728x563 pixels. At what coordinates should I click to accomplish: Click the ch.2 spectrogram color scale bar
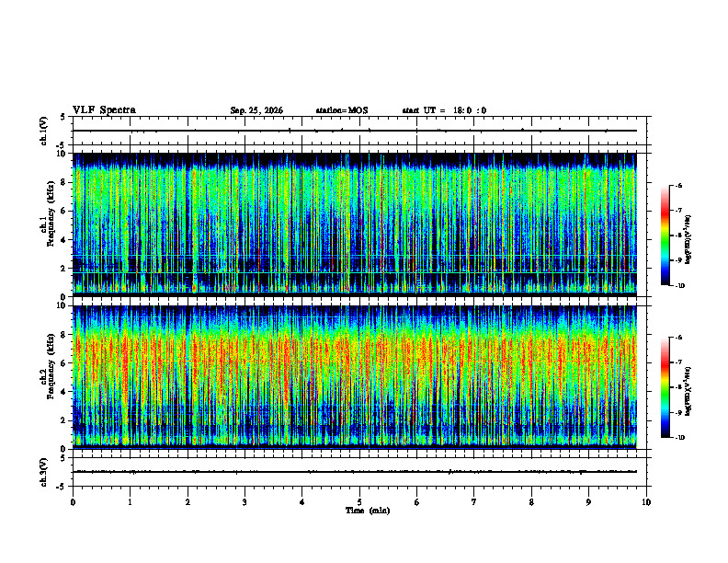[665, 387]
